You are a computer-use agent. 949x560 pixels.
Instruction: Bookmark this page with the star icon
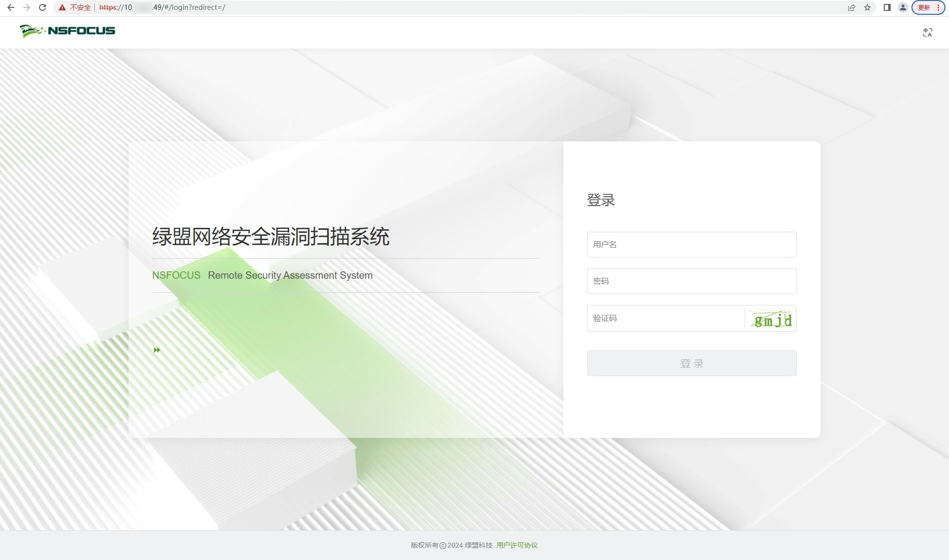pyautogui.click(x=867, y=7)
